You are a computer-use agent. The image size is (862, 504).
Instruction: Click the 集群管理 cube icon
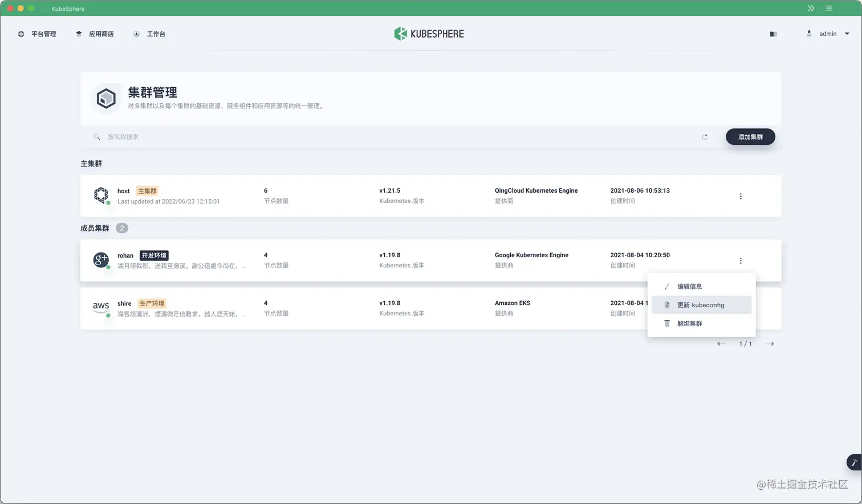click(106, 99)
